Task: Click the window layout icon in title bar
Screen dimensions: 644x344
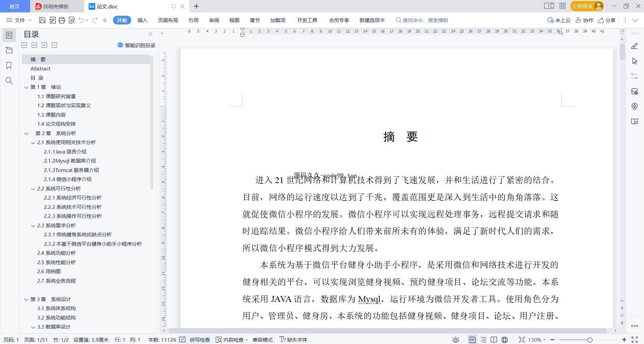Action: (x=549, y=6)
